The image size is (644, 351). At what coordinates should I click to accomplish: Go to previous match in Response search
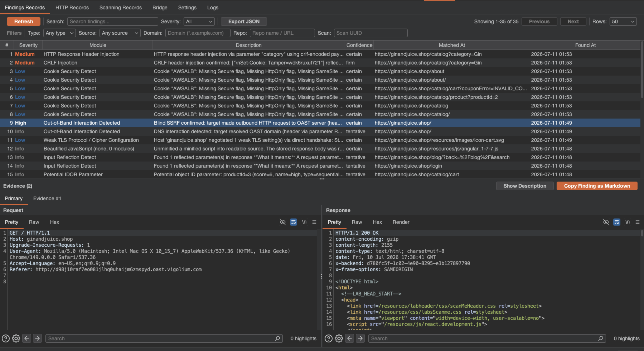pyautogui.click(x=350, y=338)
